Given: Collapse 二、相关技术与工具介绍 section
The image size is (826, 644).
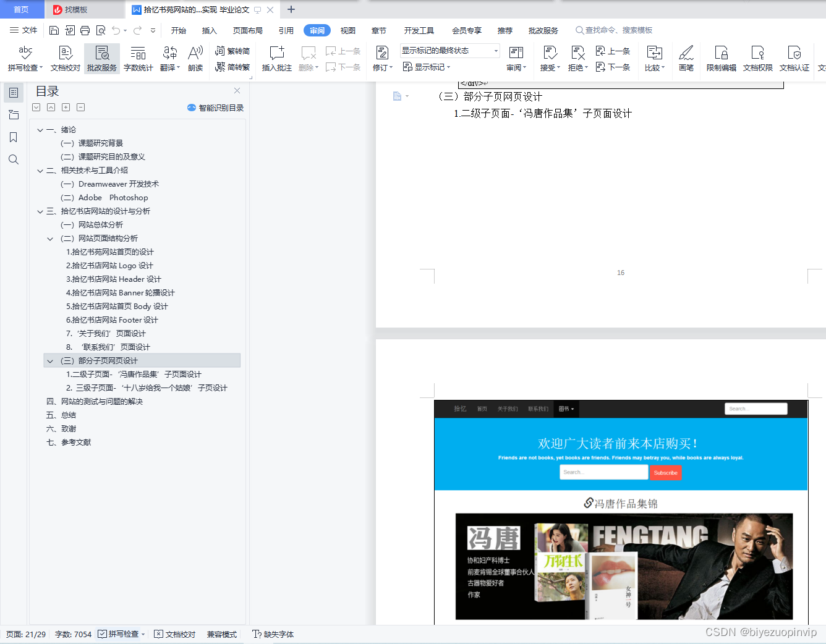Looking at the screenshot, I should pos(40,171).
